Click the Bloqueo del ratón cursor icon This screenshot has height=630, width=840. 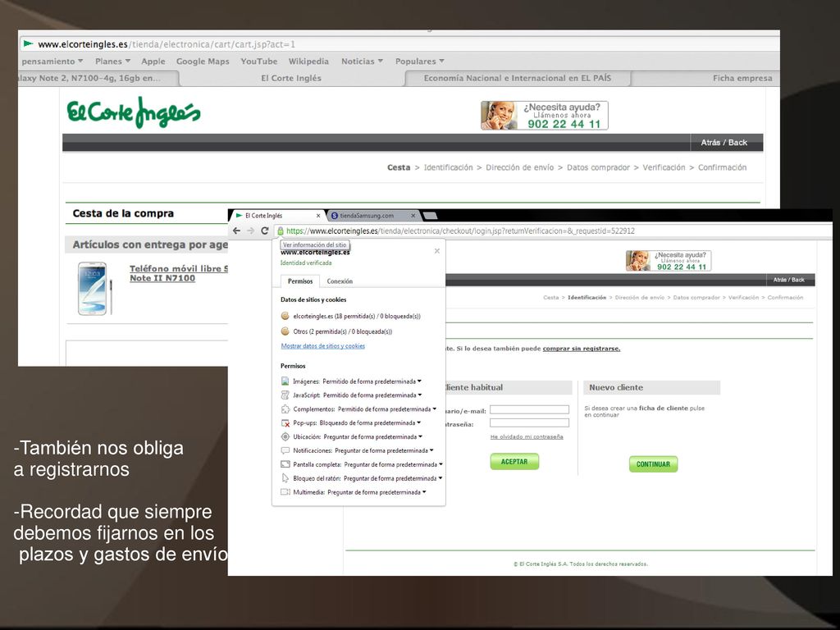(285, 478)
